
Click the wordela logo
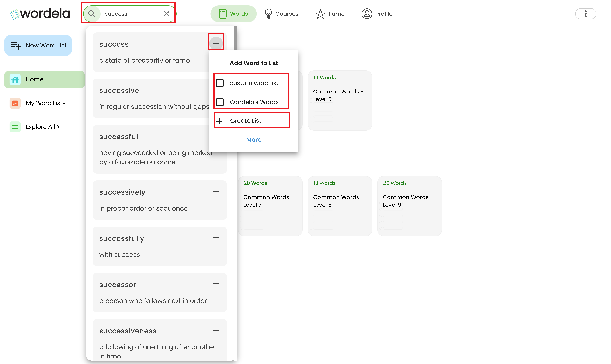click(x=40, y=14)
